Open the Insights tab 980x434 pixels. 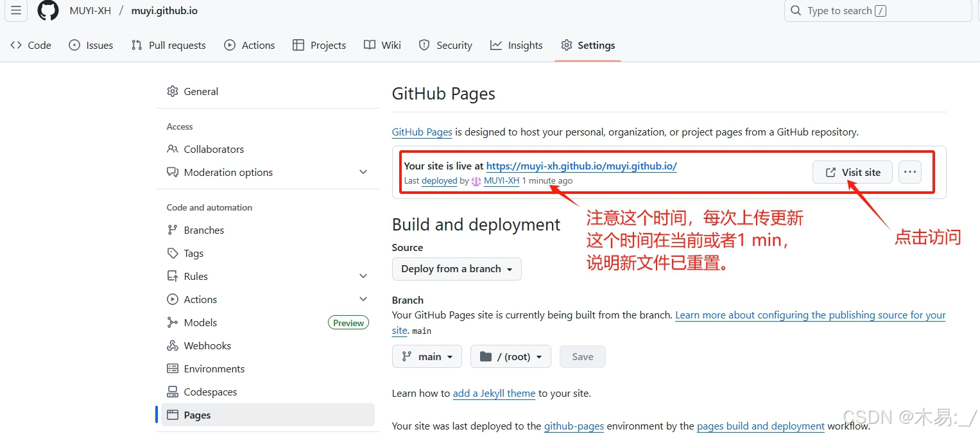pyautogui.click(x=517, y=45)
